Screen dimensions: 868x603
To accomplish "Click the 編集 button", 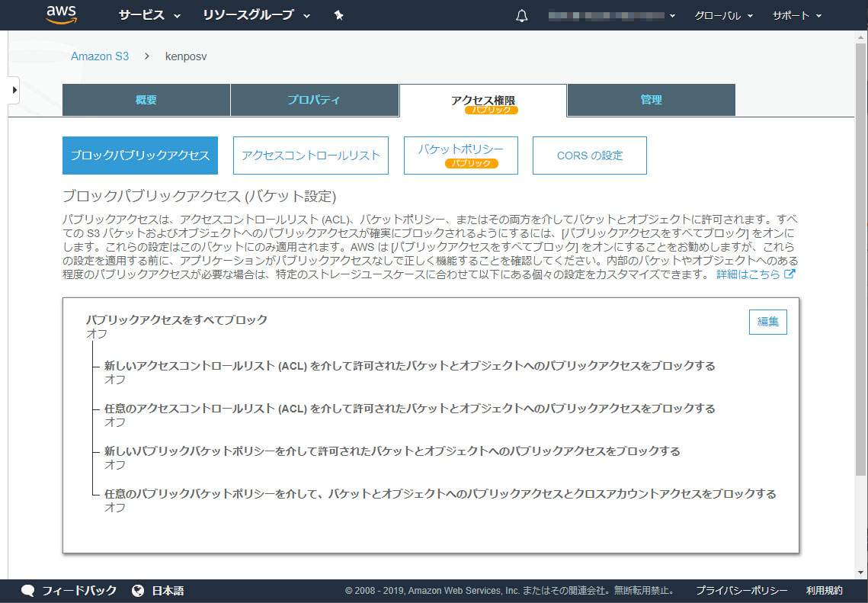I will tap(768, 322).
